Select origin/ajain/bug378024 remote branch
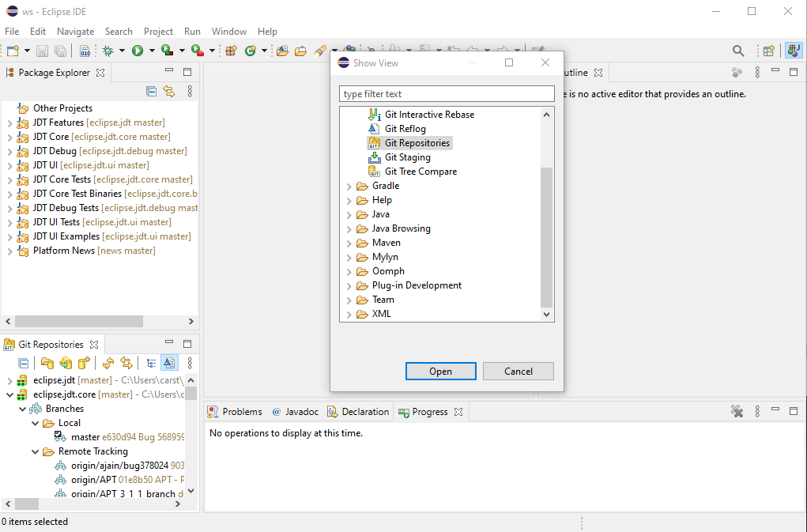This screenshot has height=532, width=807. pyautogui.click(x=119, y=466)
